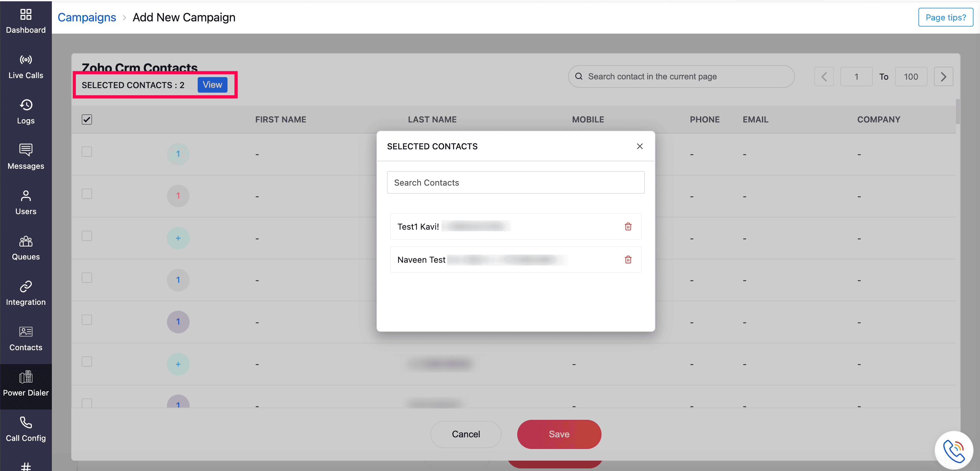Screen dimensions: 980x471
Task: Open Integration from sidebar
Action: pyautogui.click(x=26, y=293)
